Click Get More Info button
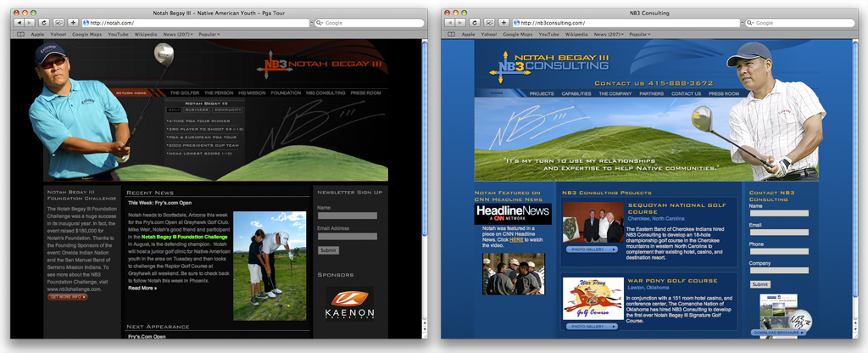Image resolution: width=868 pixels, height=353 pixels. pyautogui.click(x=68, y=297)
